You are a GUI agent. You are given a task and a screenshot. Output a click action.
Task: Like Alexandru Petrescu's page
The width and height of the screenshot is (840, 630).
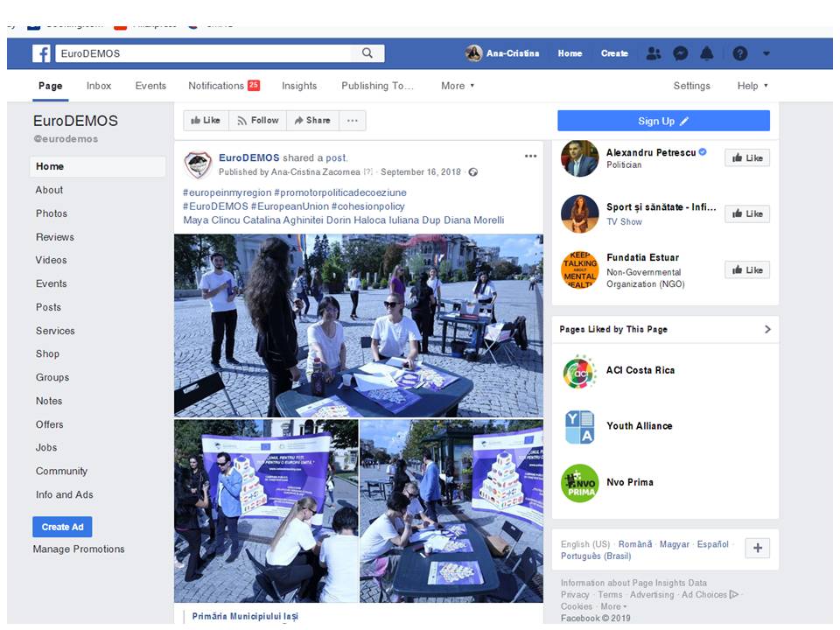pyautogui.click(x=747, y=158)
